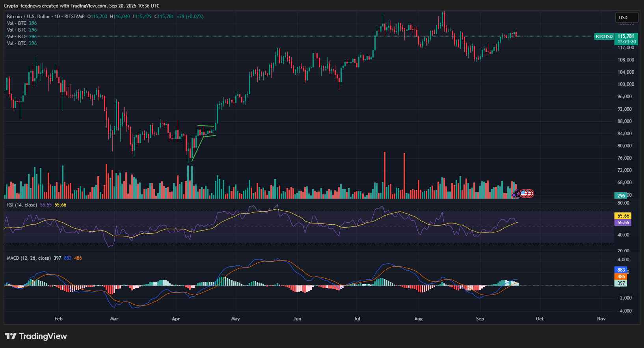
Task: Click the yellow RSI 55.66 value tag
Action: coord(623,216)
